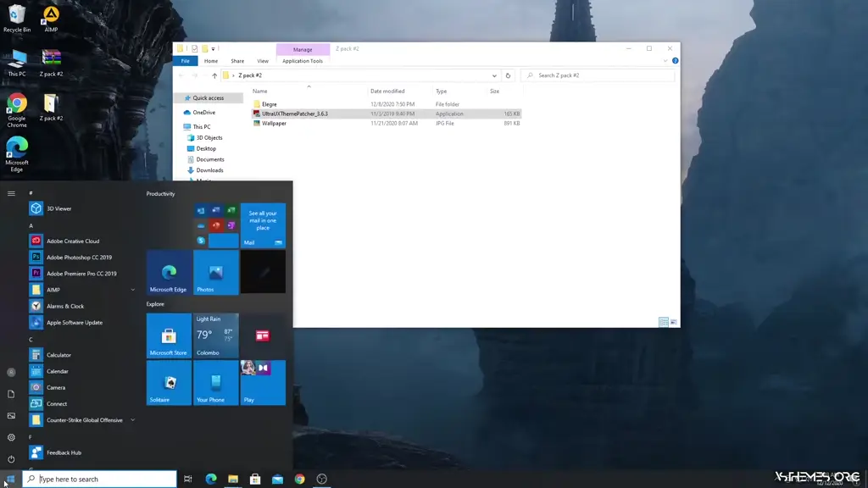868x488 pixels.
Task: Open the Application Tools Manage tab
Action: point(303,49)
